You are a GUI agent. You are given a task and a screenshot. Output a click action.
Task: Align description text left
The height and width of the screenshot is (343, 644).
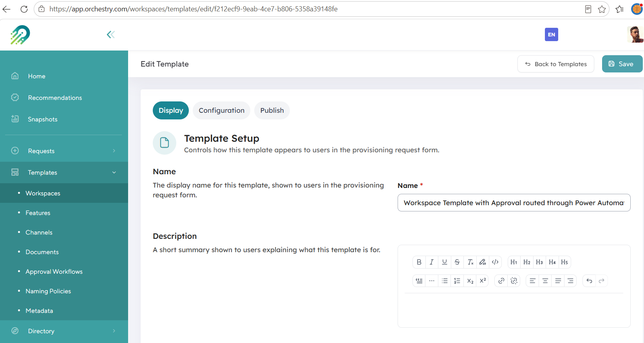[532, 281]
